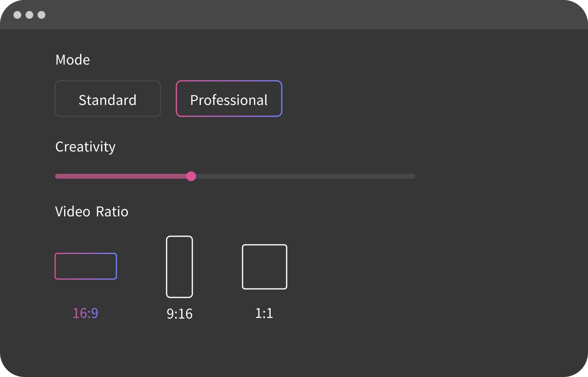
Task: Click the window title bar
Action: coord(294,15)
